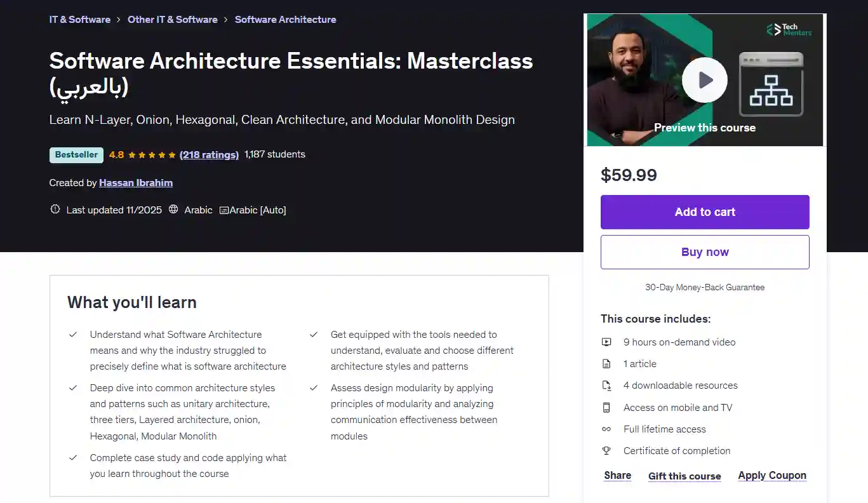
Task: Click the last updated alert icon
Action: point(55,210)
